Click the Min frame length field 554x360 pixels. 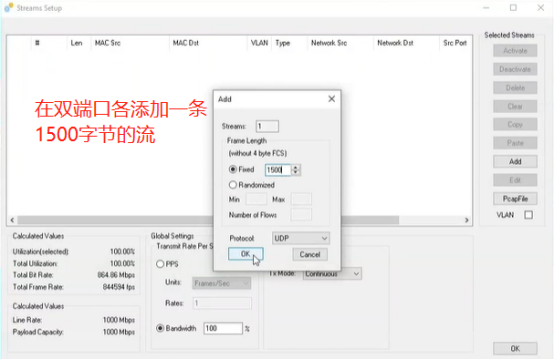256,199
